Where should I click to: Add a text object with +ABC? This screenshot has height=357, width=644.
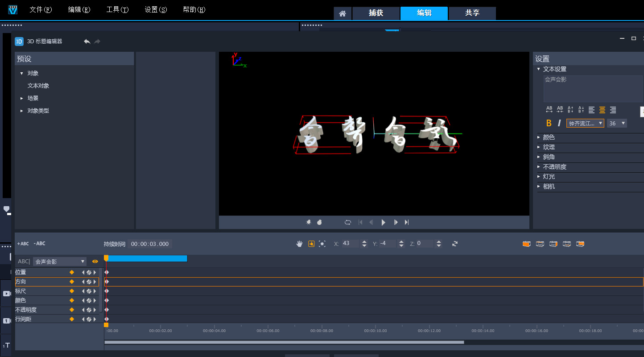pos(23,244)
